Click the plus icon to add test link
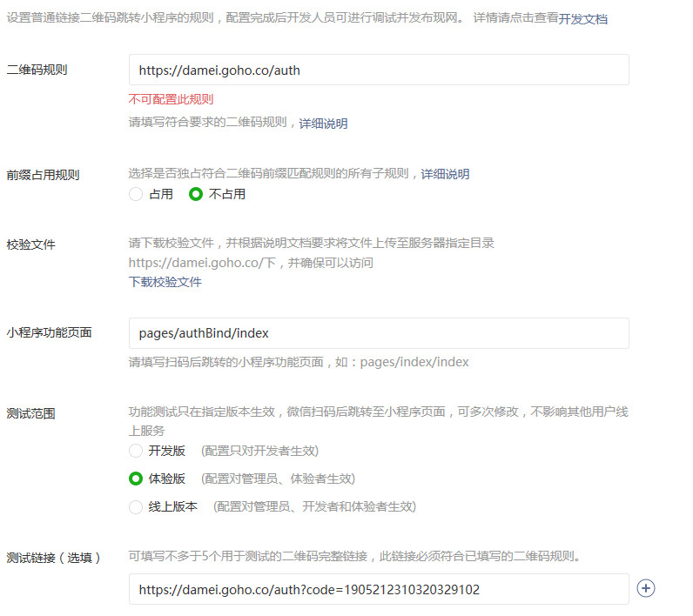 646,588
